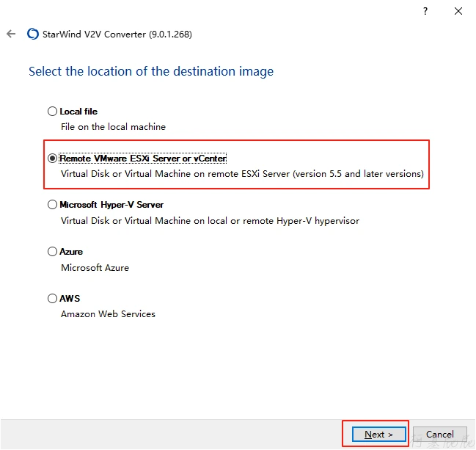The image size is (476, 450).
Task: Choose the Remote VMware ESXi Server radio button
Action: tap(52, 159)
